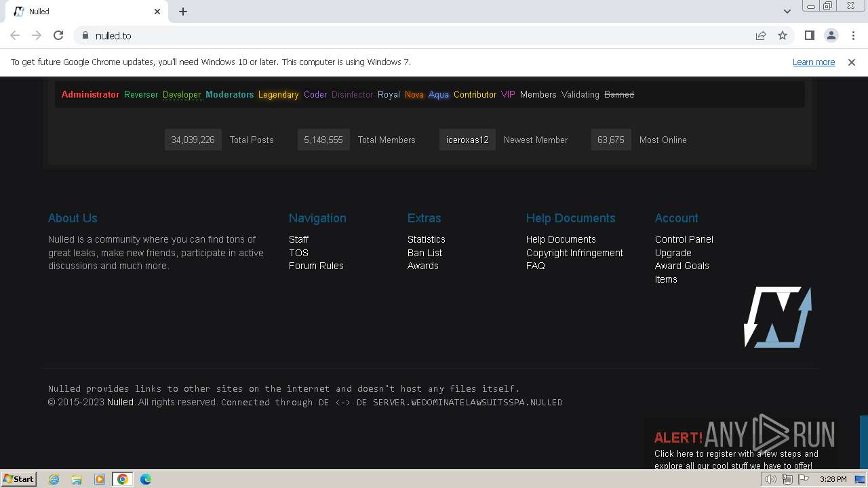This screenshot has width=868, height=488.
Task: Click the Disinfector group label
Action: pyautogui.click(x=352, y=94)
